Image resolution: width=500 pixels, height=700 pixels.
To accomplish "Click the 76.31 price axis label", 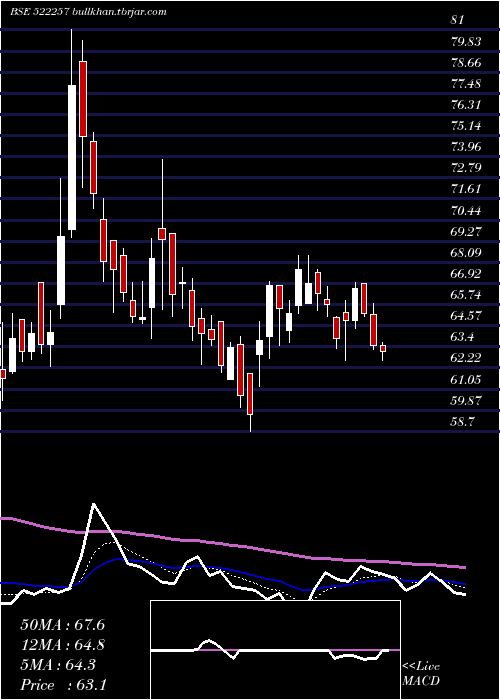I will tap(466, 104).
